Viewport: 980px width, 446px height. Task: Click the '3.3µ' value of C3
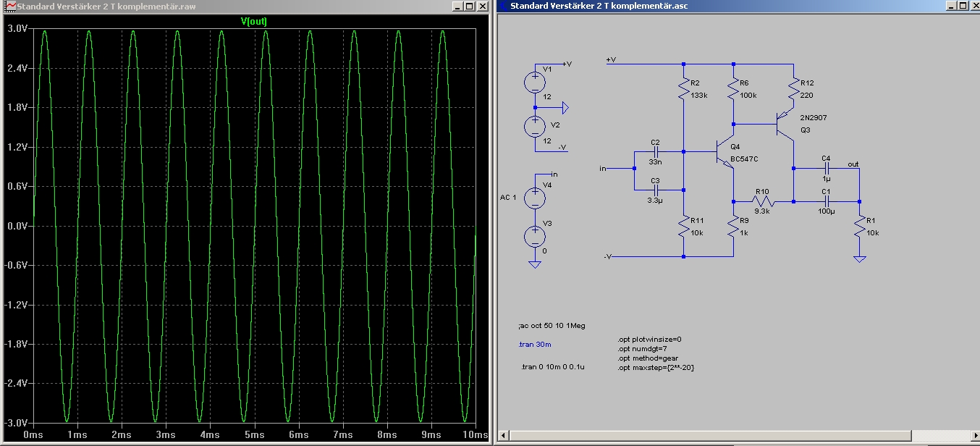pos(655,201)
